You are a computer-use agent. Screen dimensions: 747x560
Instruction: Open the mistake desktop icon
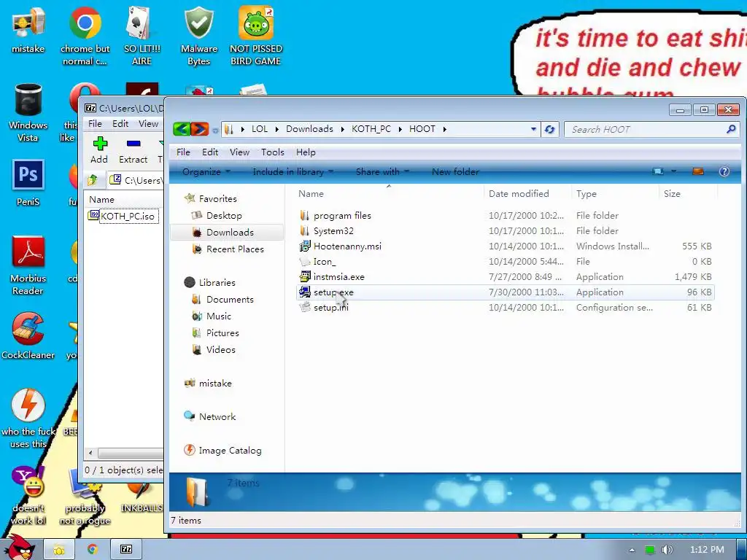[28, 30]
